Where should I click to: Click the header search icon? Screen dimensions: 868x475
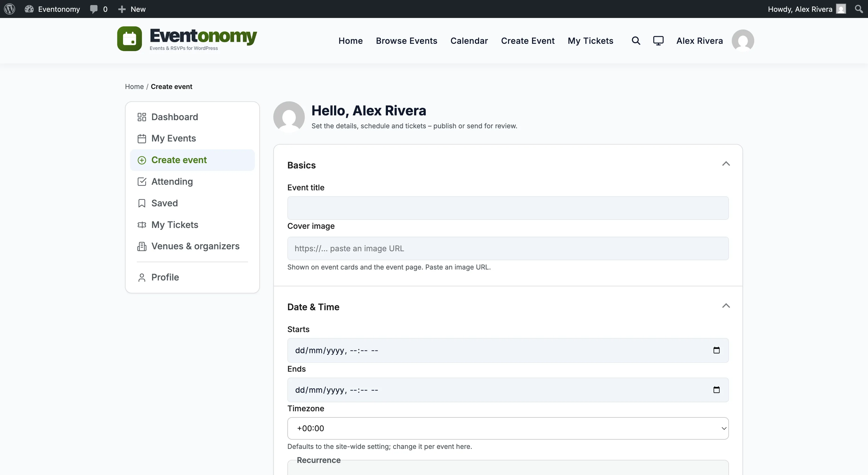pyautogui.click(x=636, y=41)
